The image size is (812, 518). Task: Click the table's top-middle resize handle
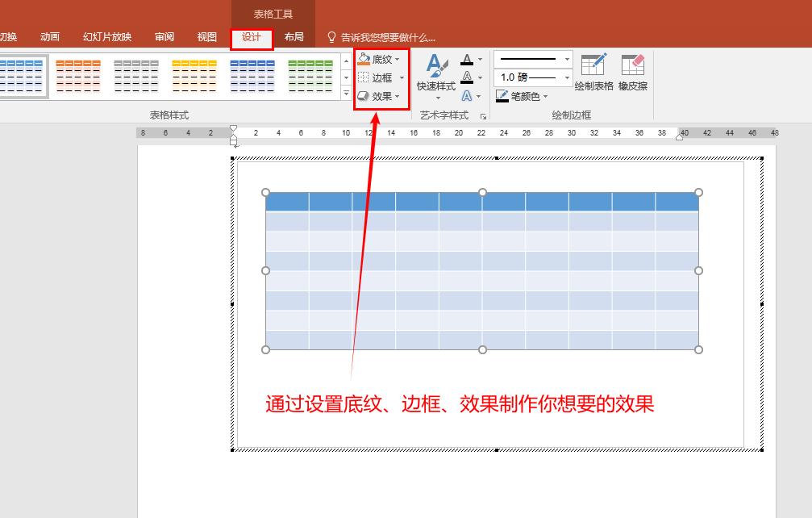point(482,192)
